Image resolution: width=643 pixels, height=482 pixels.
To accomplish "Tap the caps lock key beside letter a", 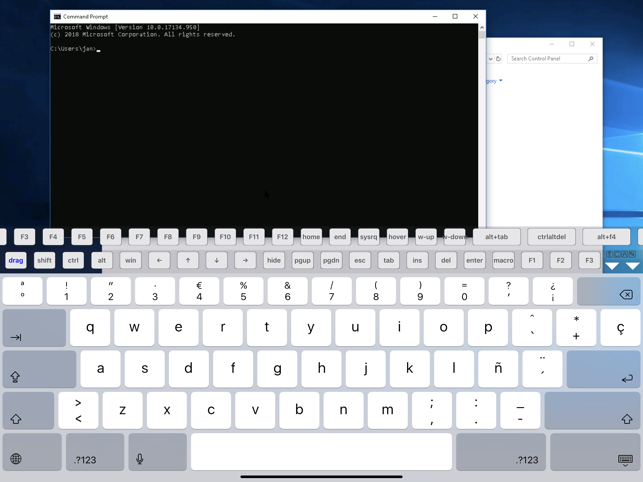I will click(x=39, y=369).
